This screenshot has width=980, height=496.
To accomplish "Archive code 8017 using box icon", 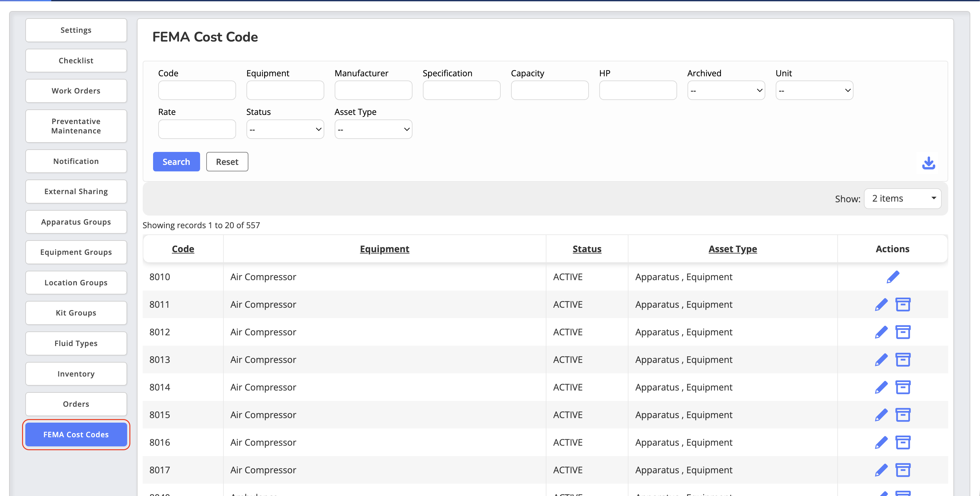I will 903,470.
